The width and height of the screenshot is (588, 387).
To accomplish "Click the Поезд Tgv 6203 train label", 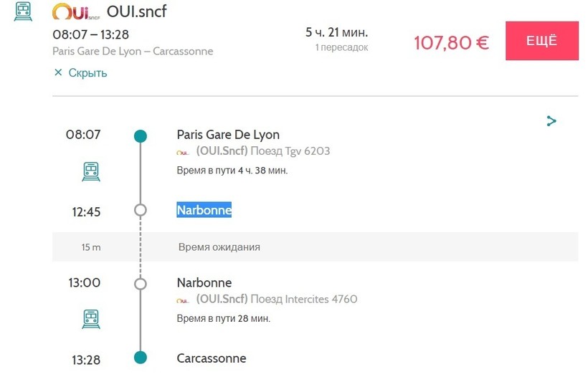I will point(290,151).
